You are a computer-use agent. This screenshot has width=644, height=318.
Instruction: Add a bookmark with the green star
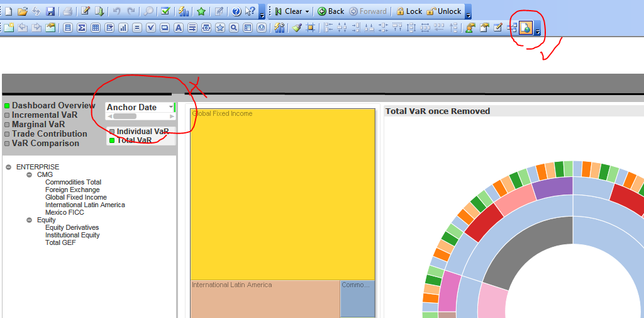click(x=201, y=11)
